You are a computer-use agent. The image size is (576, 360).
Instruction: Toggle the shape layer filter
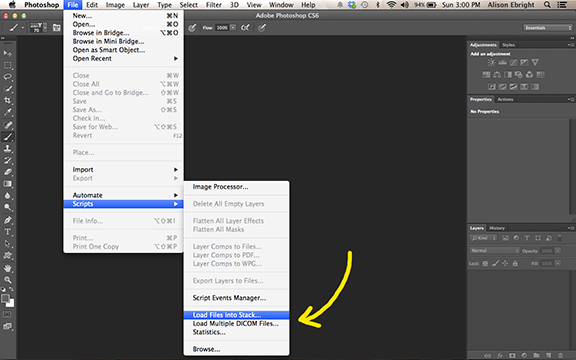tap(538, 238)
